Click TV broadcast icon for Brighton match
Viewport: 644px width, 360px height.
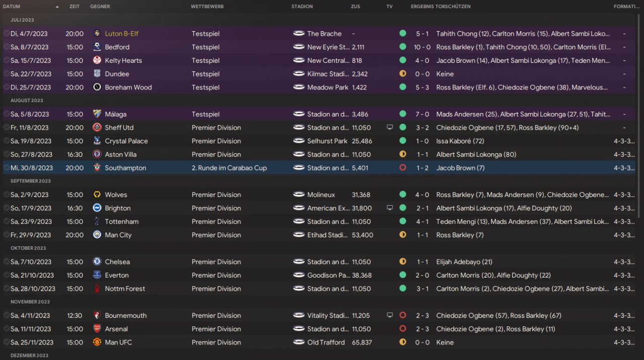pyautogui.click(x=389, y=208)
